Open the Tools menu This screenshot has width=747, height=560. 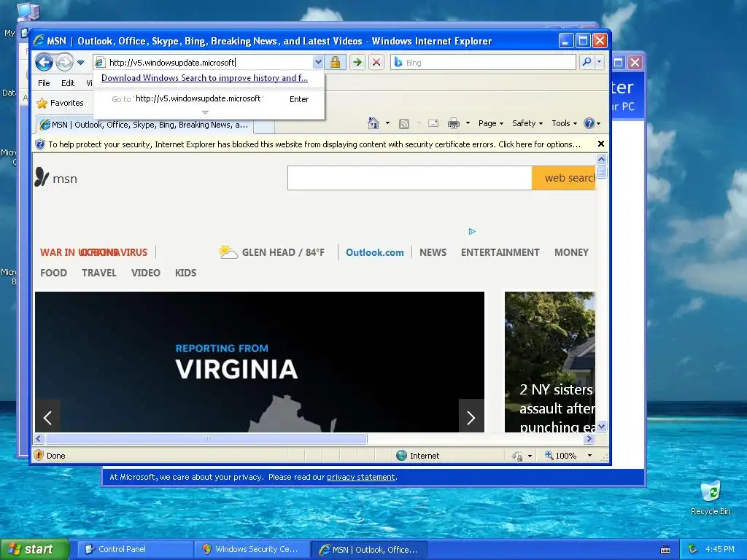(x=564, y=123)
